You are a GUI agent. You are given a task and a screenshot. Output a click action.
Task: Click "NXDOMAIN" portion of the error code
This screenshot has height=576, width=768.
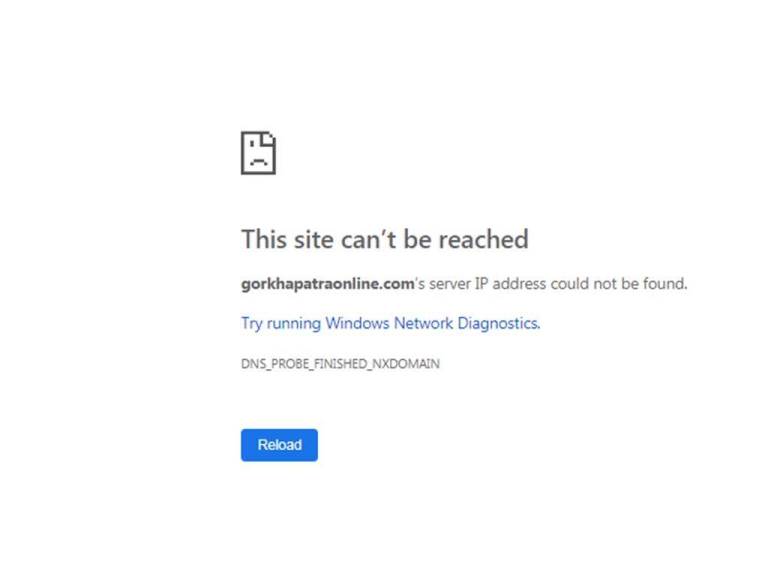coord(406,364)
